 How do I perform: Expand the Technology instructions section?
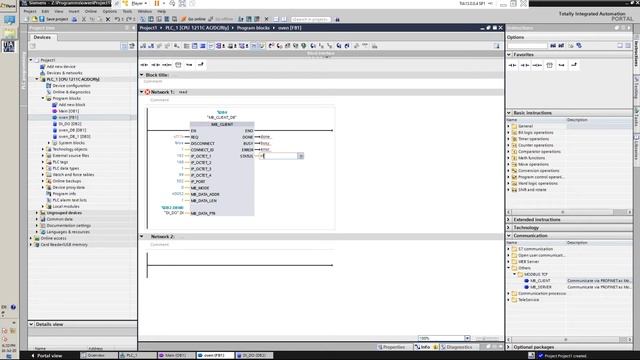(509, 227)
